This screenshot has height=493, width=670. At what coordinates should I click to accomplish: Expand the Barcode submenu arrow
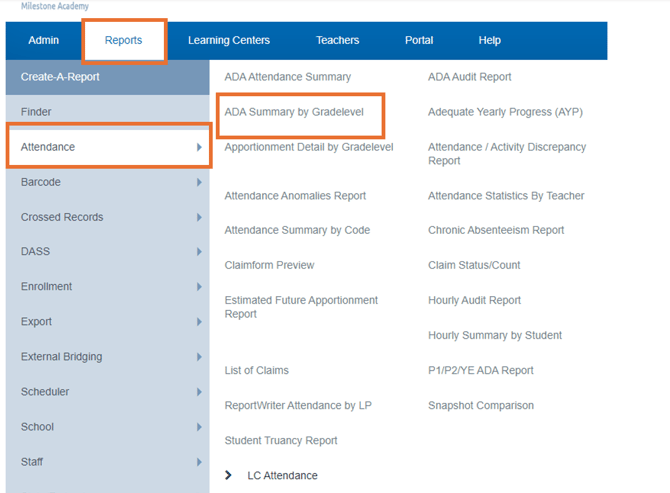coord(199,182)
